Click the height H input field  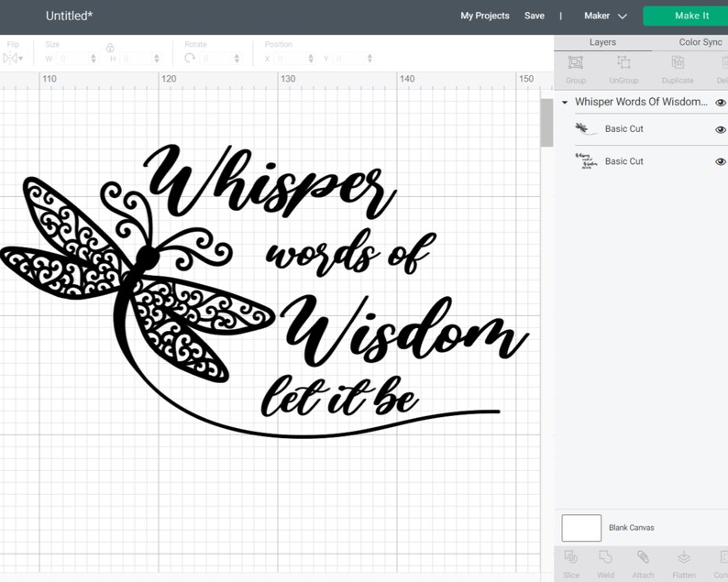137,59
